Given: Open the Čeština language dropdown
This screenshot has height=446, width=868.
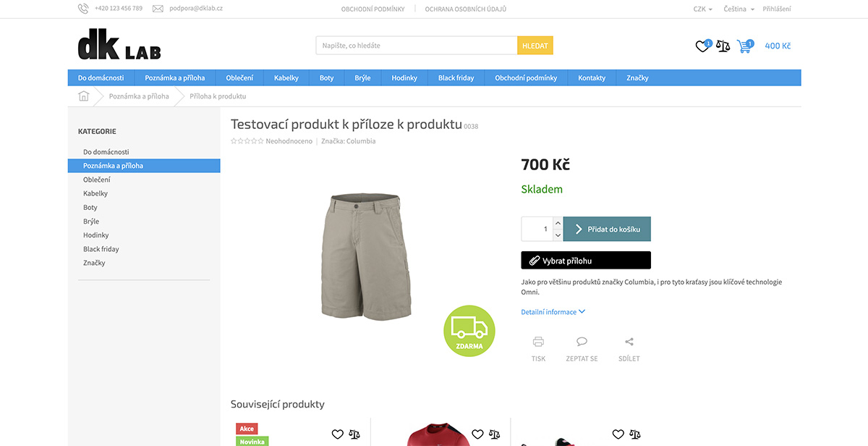Looking at the screenshot, I should 739,9.
